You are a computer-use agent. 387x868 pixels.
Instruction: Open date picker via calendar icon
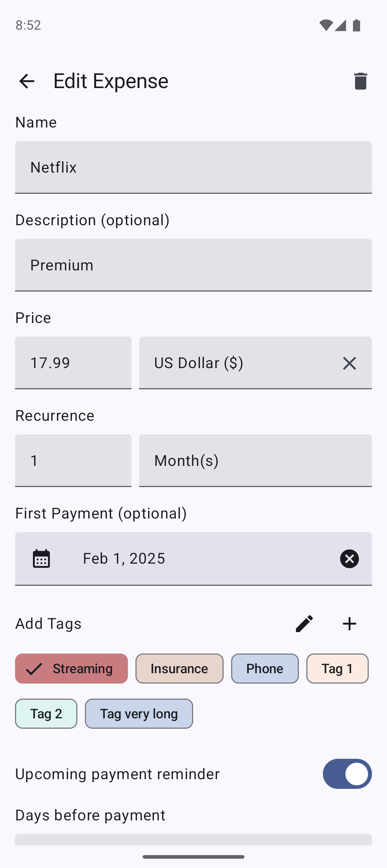point(42,559)
